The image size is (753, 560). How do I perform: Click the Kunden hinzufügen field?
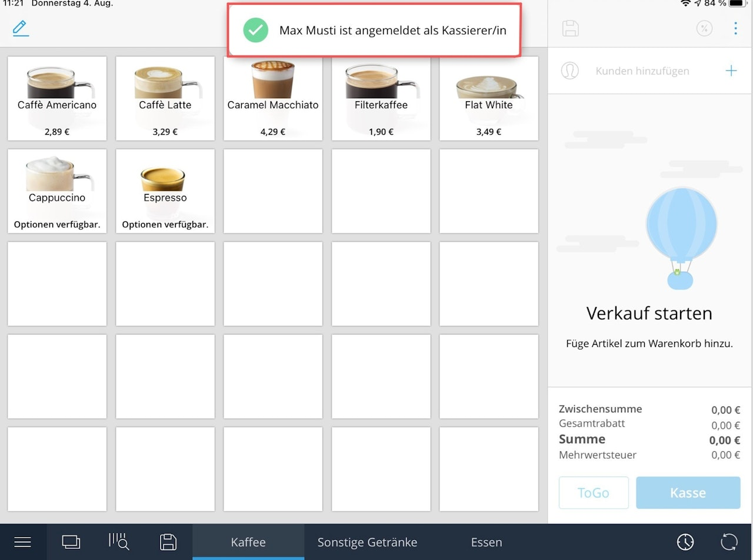pos(642,71)
